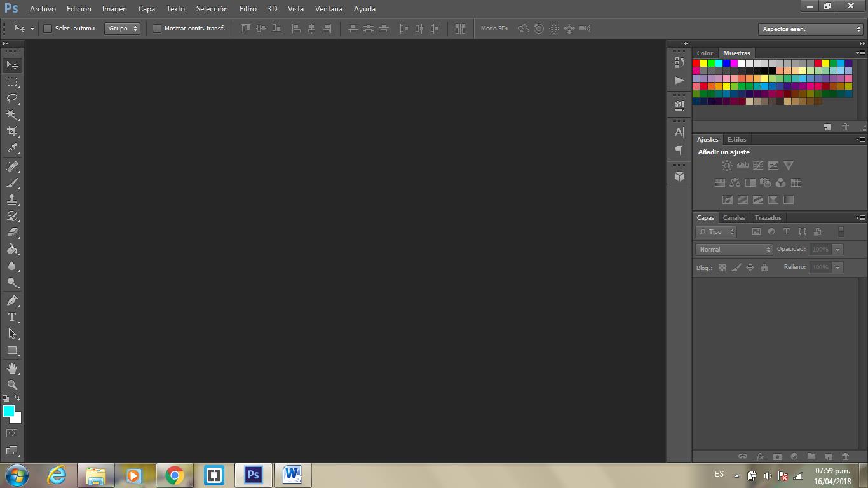The width and height of the screenshot is (868, 488).
Task: Select the Magic Wand tool
Action: point(12,115)
